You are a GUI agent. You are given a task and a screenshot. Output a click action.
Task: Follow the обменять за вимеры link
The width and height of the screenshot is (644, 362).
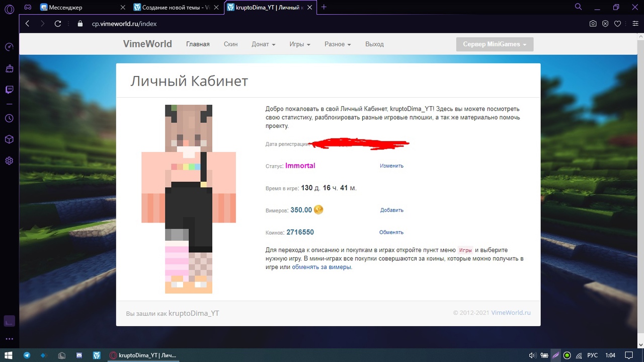pyautogui.click(x=322, y=267)
